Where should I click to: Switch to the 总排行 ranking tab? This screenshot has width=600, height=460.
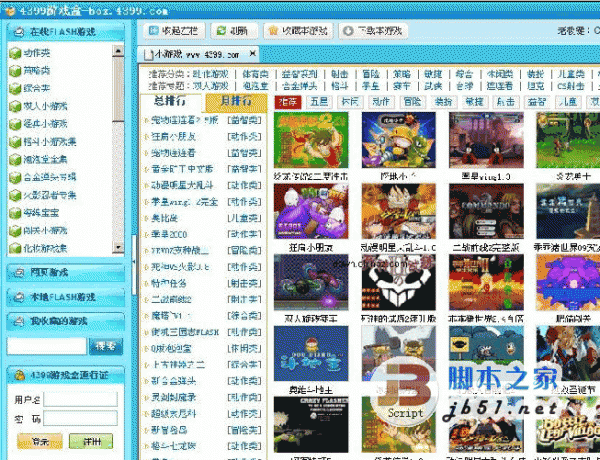[170, 101]
